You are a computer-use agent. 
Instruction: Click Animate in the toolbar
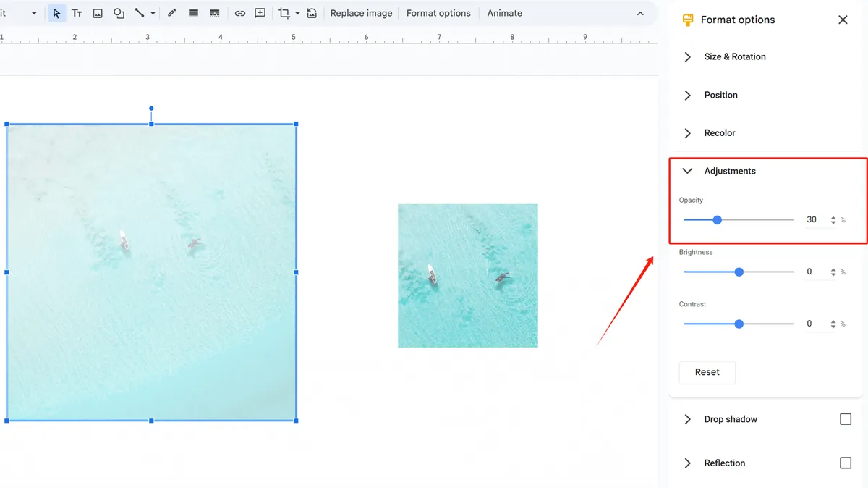click(x=504, y=14)
